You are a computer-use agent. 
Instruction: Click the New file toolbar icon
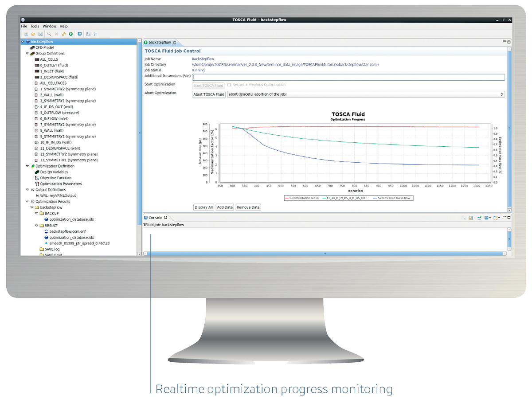[x=26, y=34]
